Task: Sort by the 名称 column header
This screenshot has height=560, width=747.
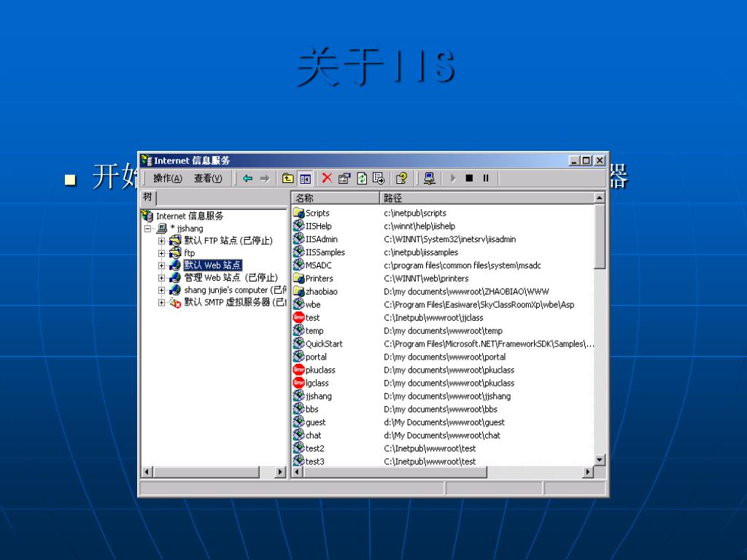Action: pos(336,198)
